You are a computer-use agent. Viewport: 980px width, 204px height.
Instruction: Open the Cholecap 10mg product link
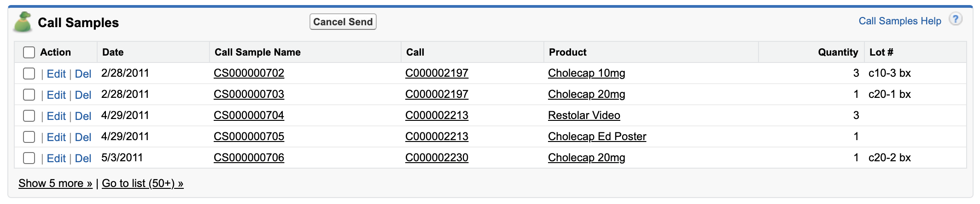586,73
